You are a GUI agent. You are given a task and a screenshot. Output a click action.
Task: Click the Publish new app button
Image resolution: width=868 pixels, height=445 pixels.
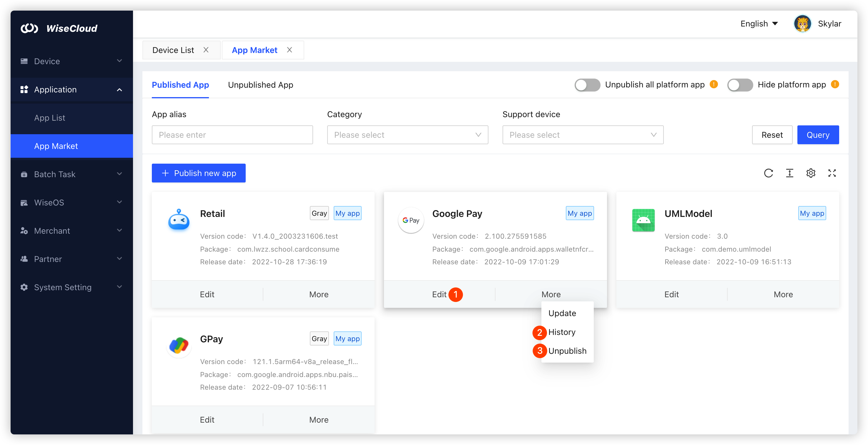point(199,173)
